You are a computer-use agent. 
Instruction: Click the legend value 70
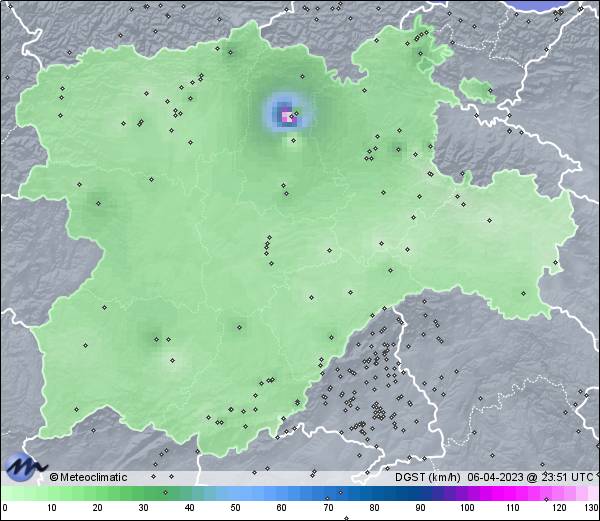(328, 508)
